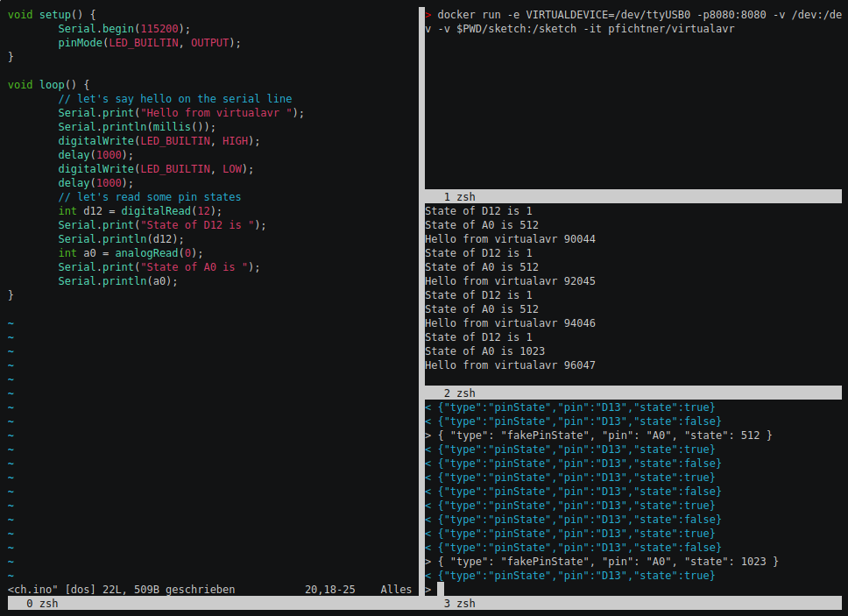Select the "1 zsh" pane label

459,197
